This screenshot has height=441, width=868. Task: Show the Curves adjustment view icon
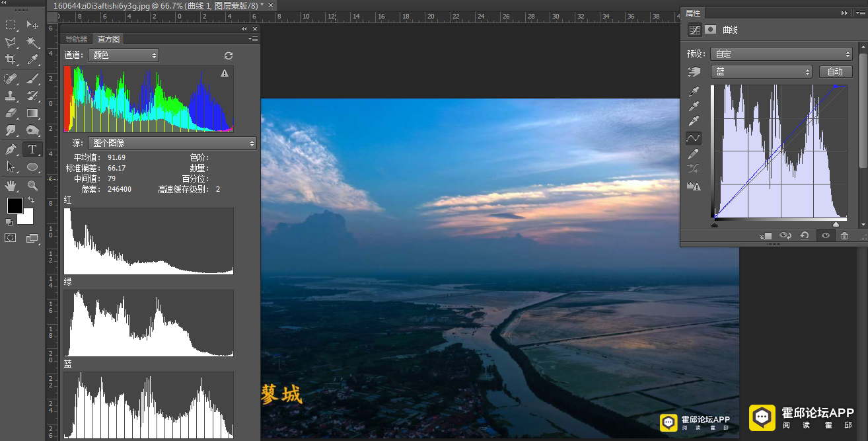[x=694, y=30]
